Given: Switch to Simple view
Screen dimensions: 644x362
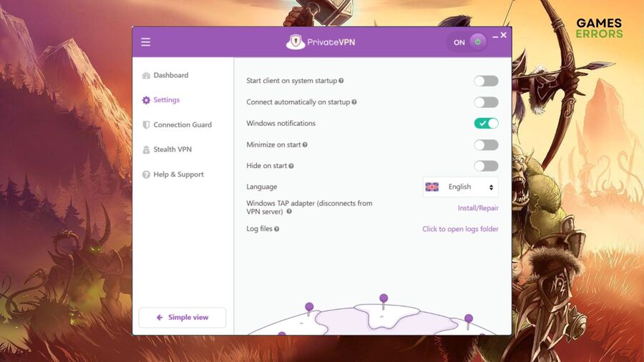Looking at the screenshot, I should (182, 317).
